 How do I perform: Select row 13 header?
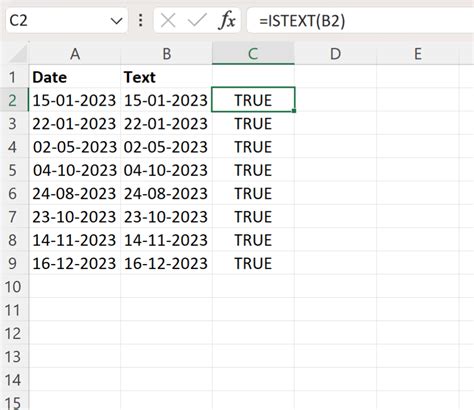(x=13, y=357)
